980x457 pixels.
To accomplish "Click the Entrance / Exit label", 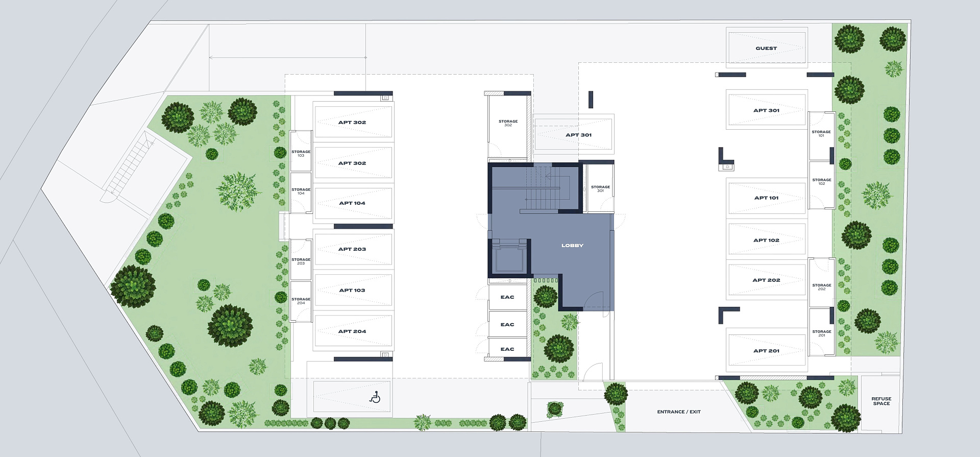I will 678,412.
